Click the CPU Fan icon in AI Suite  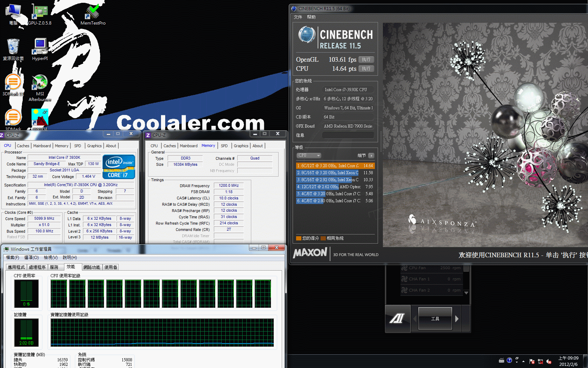click(404, 268)
